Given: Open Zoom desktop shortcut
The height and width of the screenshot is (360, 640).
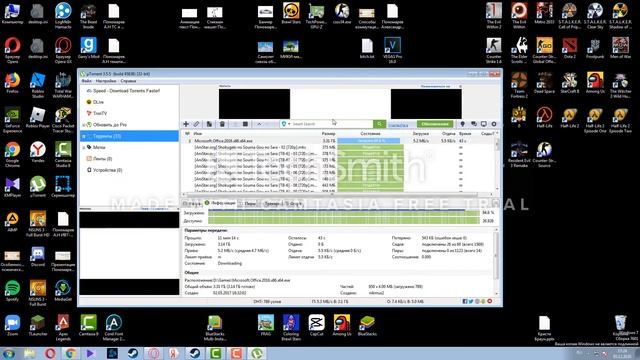Looking at the screenshot, I should 12,325.
